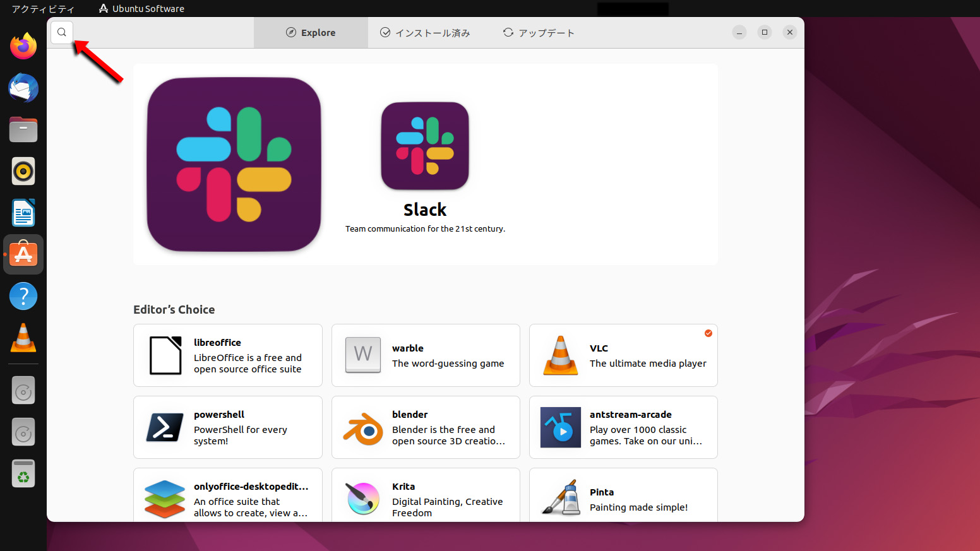Open the VLC ultimate media player card
This screenshot has height=551, width=980.
point(623,355)
